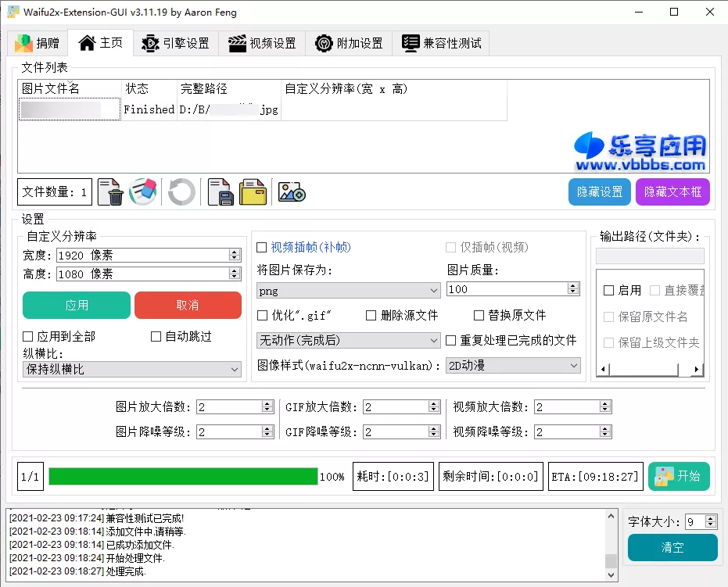Click the yellow folder icon to load a list
The height and width of the screenshot is (587, 728).
coord(253,191)
